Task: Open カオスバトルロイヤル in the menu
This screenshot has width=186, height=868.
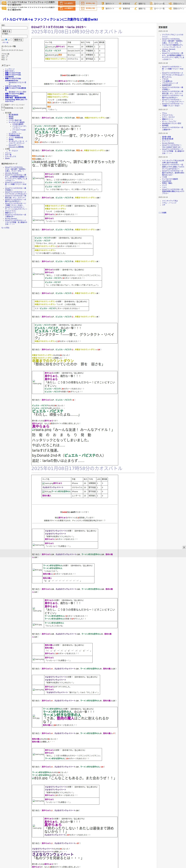Action: (13, 86)
